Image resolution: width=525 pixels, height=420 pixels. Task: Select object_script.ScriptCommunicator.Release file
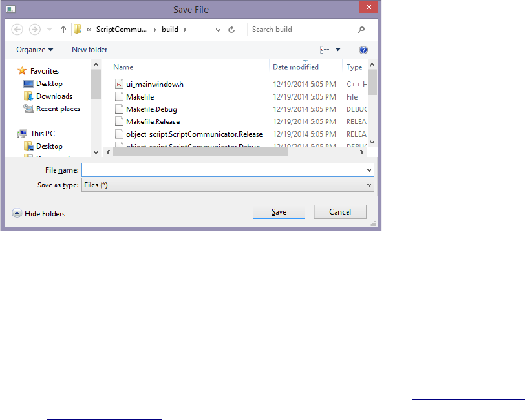coord(194,134)
